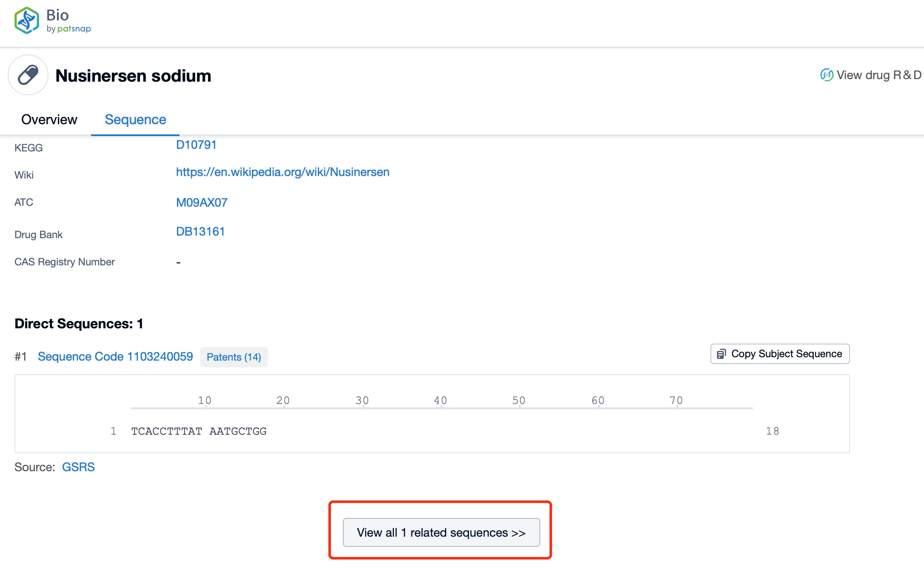Screen dimensions: 924x586
Task: Click the Patents (14) badge
Action: click(x=234, y=357)
